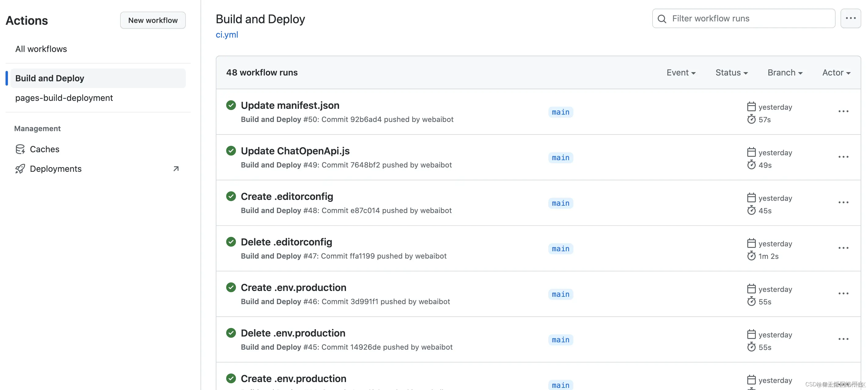Viewport: 868px width, 390px height.
Task: Open the ci.yml file link
Action: [227, 35]
